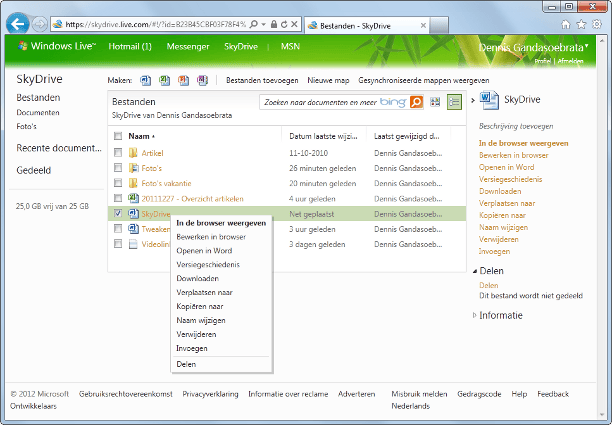Click 'Bestanden toevoegen' link
Viewport: 612px width, 425px height.
(x=262, y=80)
